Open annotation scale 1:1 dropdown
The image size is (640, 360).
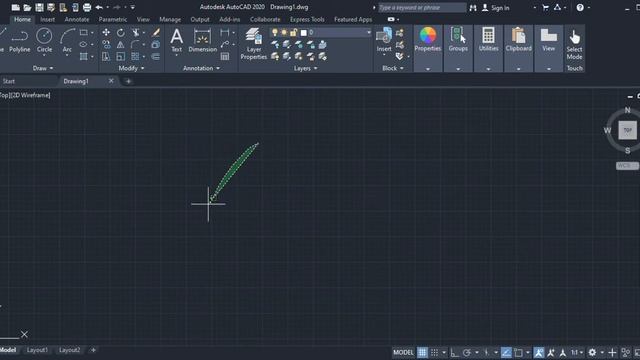click(577, 352)
